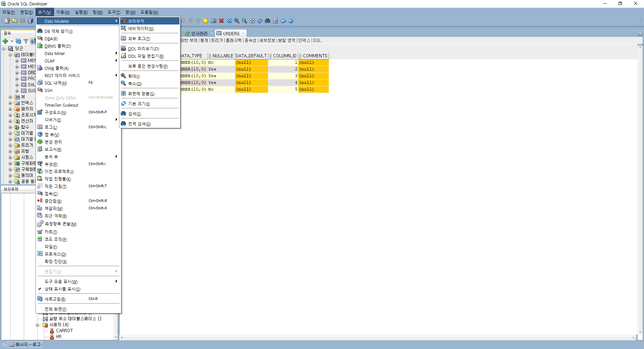Click the default size toolbar icon
The image size is (644, 349).
point(260,21)
